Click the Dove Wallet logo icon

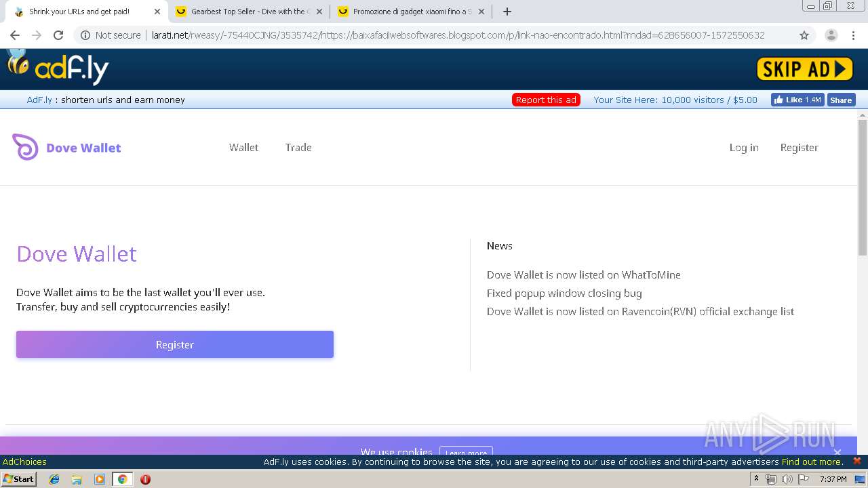pos(25,147)
